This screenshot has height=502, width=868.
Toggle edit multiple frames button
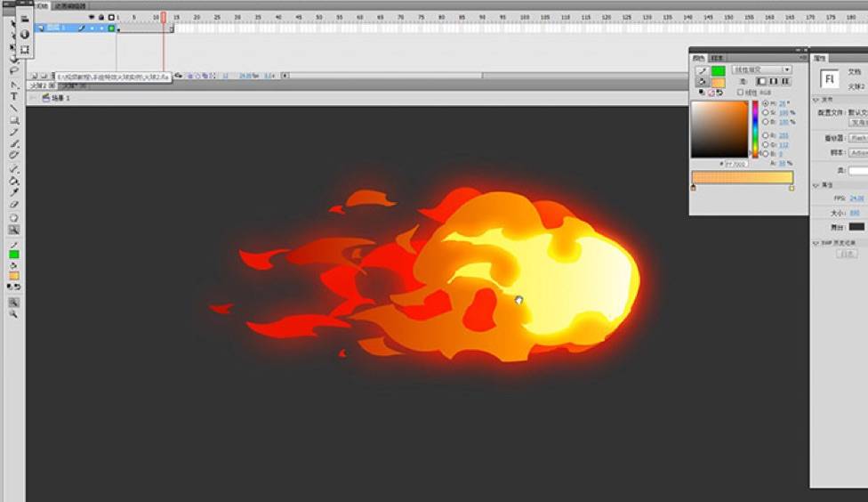tap(205, 76)
